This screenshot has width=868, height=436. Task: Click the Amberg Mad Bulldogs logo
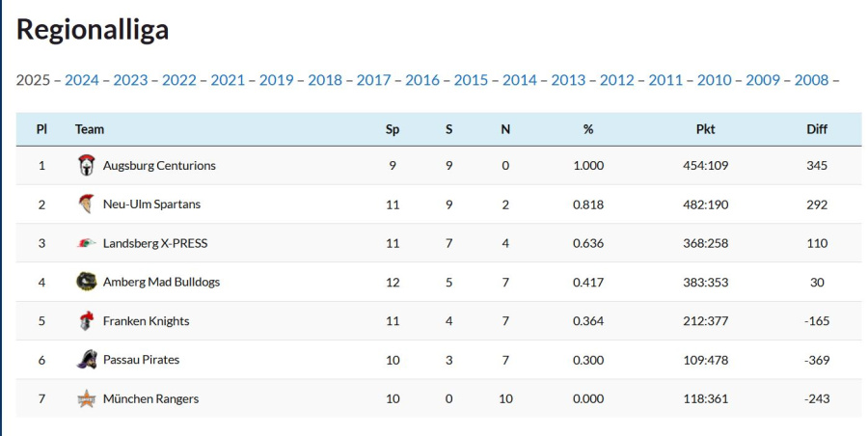click(x=87, y=282)
